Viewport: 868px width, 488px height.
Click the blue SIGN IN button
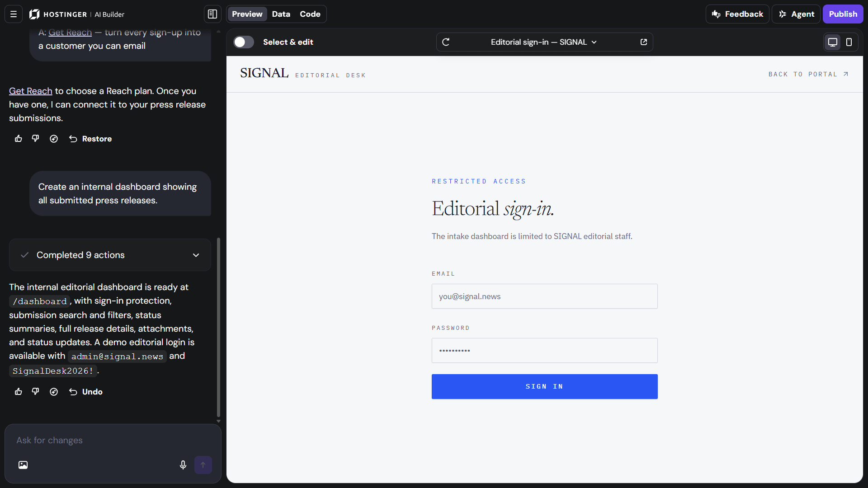point(544,386)
